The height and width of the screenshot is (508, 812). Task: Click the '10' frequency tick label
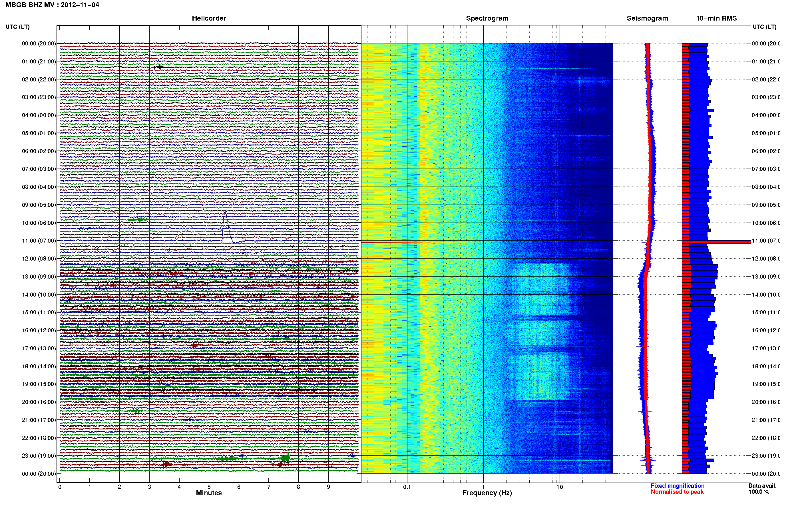click(560, 487)
